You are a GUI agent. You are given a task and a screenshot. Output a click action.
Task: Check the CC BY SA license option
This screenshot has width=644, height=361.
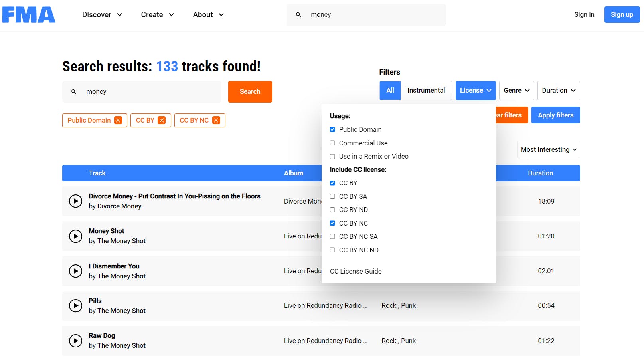click(332, 196)
